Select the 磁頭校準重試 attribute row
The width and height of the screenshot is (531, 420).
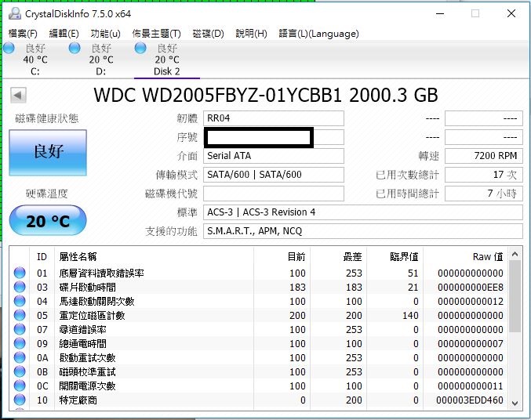(x=260, y=371)
